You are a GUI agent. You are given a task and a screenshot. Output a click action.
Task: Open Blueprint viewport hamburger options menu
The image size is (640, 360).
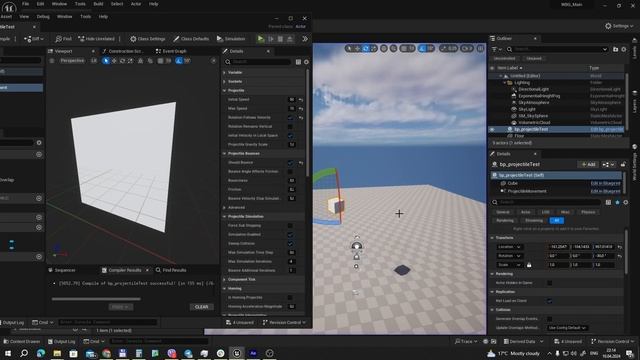(x=52, y=61)
